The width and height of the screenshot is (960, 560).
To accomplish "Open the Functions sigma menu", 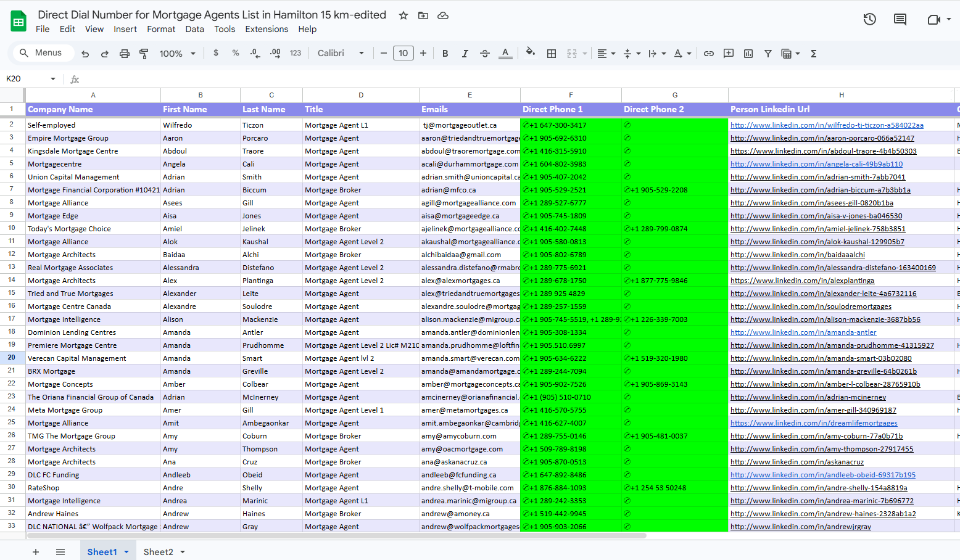I will tap(814, 54).
